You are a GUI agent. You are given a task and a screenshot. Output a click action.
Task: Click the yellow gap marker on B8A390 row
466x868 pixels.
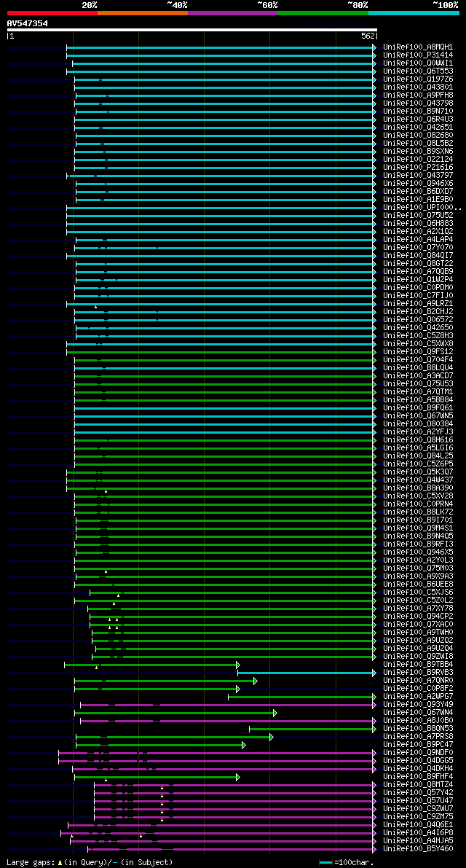point(106,491)
